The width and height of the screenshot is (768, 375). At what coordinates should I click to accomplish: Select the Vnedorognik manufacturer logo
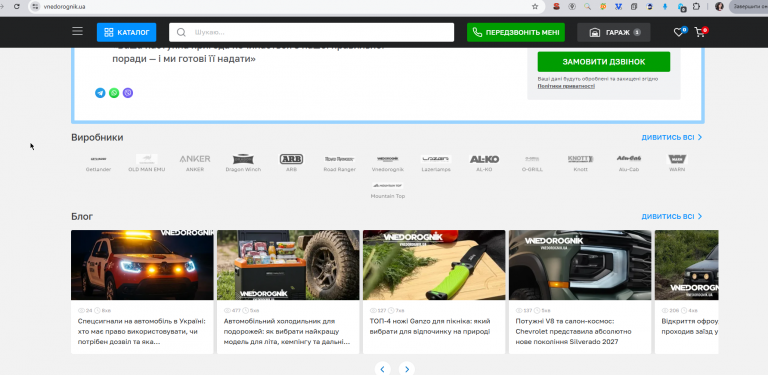click(387, 159)
